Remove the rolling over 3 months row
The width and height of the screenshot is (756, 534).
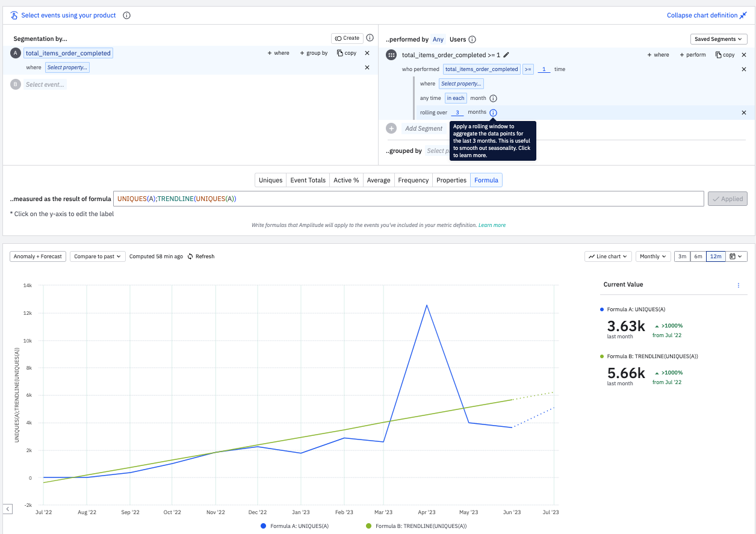(x=743, y=113)
